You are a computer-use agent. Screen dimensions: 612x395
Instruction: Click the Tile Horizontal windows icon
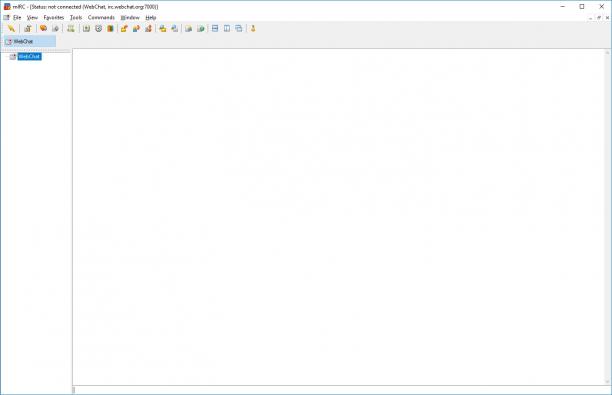click(215, 28)
